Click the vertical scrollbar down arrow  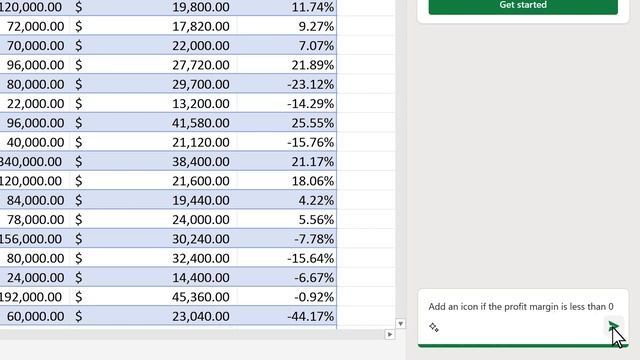point(400,324)
